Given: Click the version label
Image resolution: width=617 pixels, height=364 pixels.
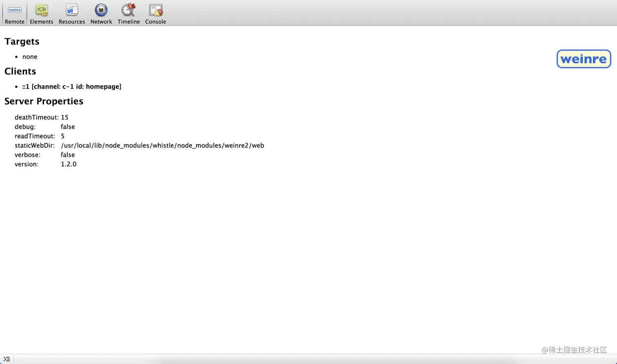Looking at the screenshot, I should click(27, 164).
